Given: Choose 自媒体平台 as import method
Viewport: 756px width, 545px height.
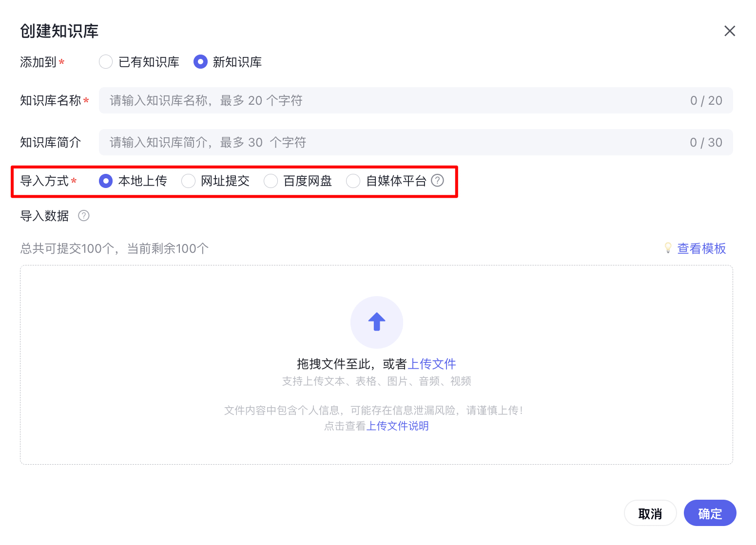Looking at the screenshot, I should (x=353, y=181).
